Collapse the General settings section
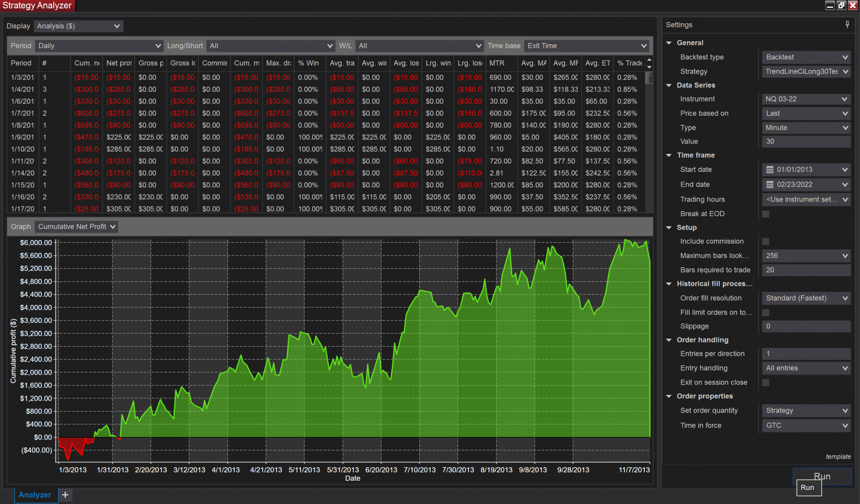Image resolution: width=860 pixels, height=504 pixels. [669, 43]
